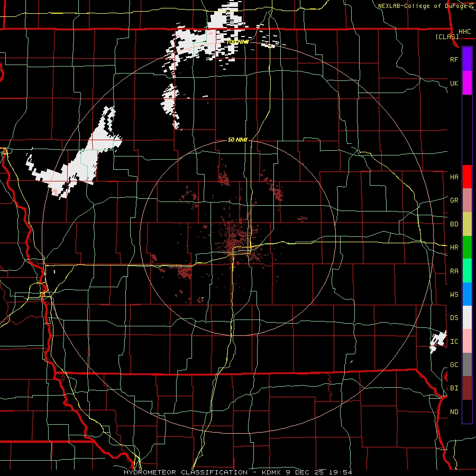Click the WS blue legend color swatch

pos(467,294)
